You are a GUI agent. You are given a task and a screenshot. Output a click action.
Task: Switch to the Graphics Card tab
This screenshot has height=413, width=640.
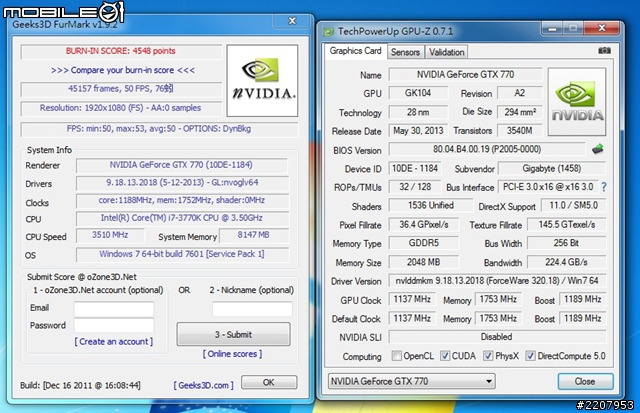coord(356,51)
